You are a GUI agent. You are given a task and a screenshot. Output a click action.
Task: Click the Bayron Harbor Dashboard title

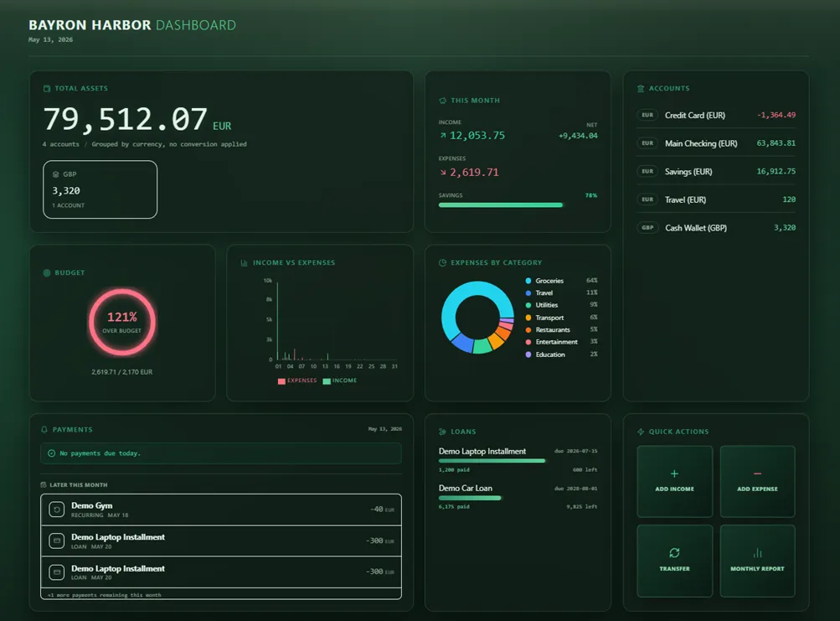[132, 25]
